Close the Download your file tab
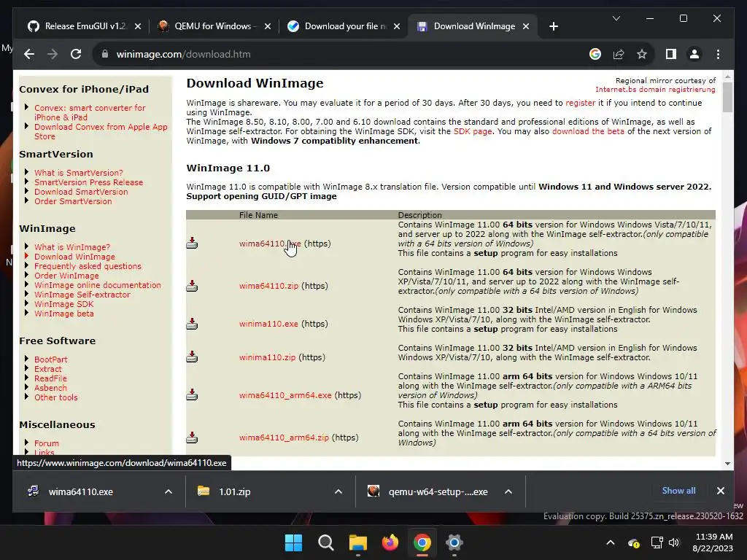The width and height of the screenshot is (747, 560). pyautogui.click(x=396, y=26)
